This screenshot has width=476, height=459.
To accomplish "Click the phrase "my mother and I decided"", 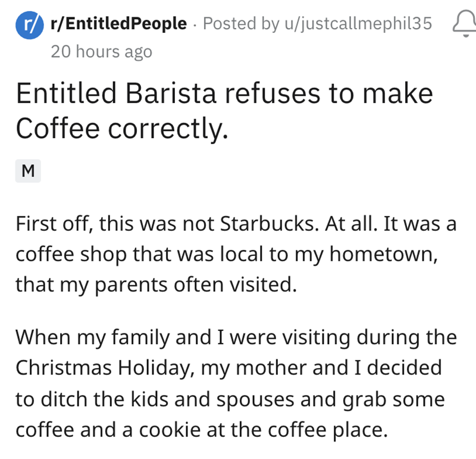I will 321,368.
